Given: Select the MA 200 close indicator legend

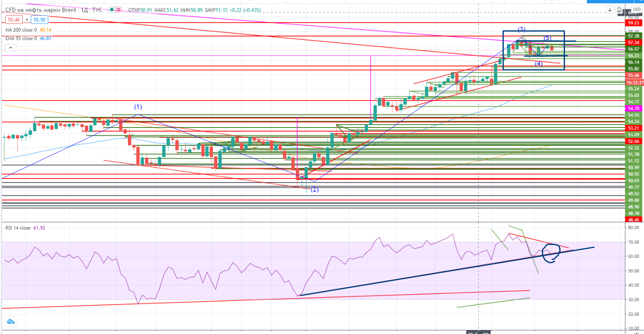Looking at the screenshot, I should pyautogui.click(x=21, y=30).
